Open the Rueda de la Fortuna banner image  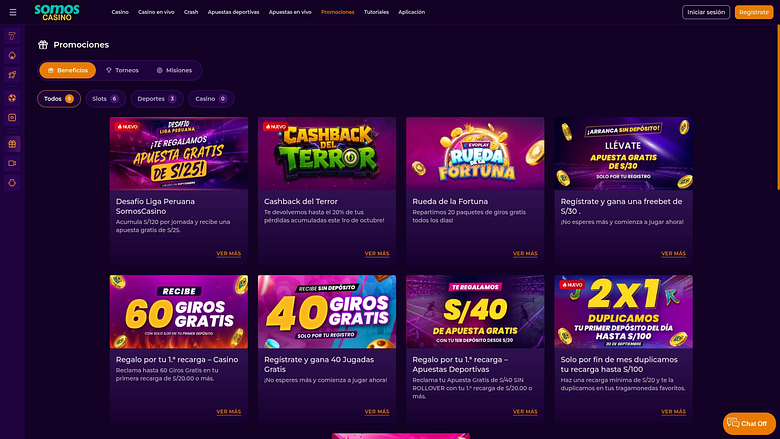click(x=475, y=154)
